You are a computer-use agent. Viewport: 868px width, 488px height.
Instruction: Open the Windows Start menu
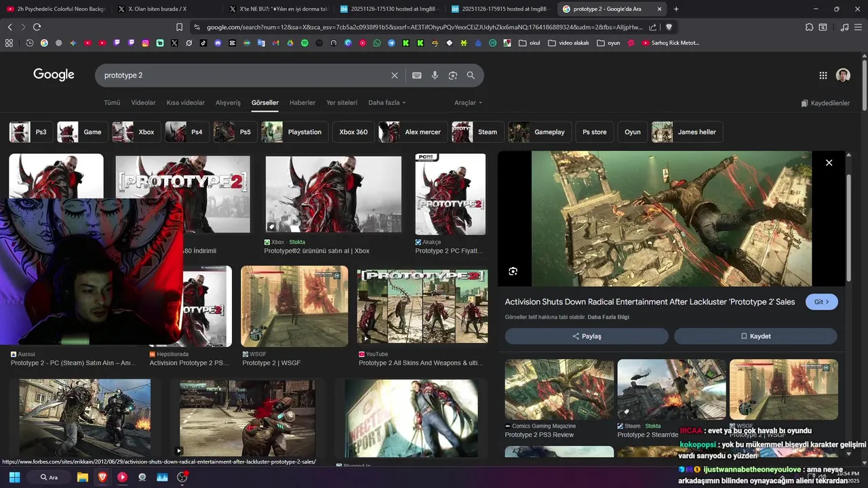click(x=14, y=477)
